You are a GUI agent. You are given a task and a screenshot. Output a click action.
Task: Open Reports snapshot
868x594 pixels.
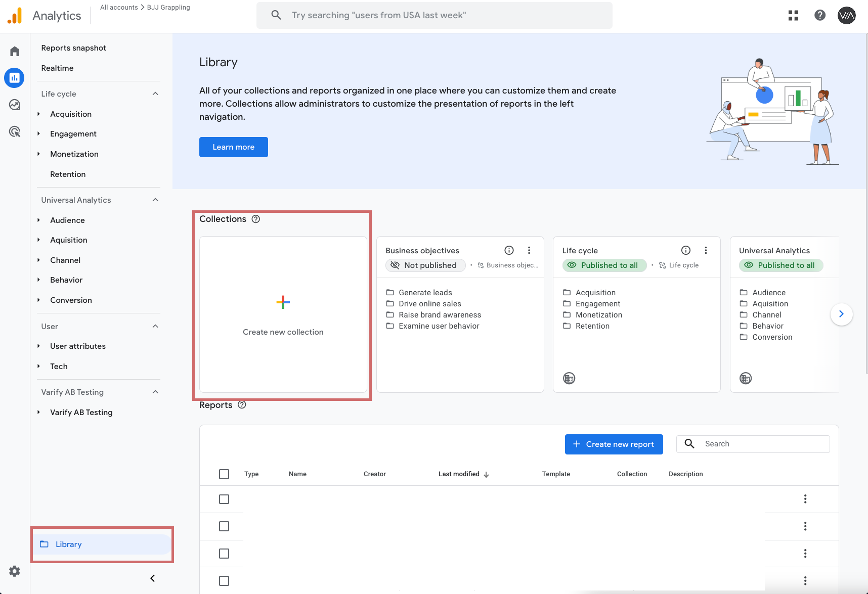coord(74,48)
